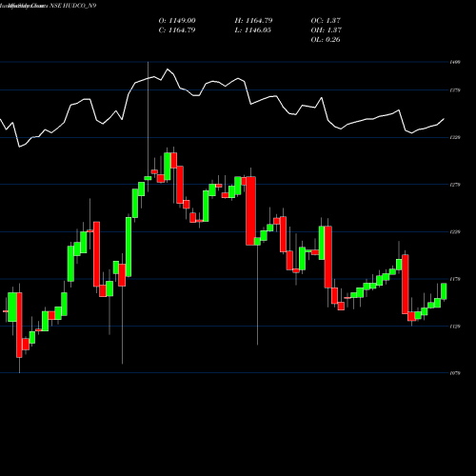
Task: Click the OH: 1.37 reading
Action: 327,30
